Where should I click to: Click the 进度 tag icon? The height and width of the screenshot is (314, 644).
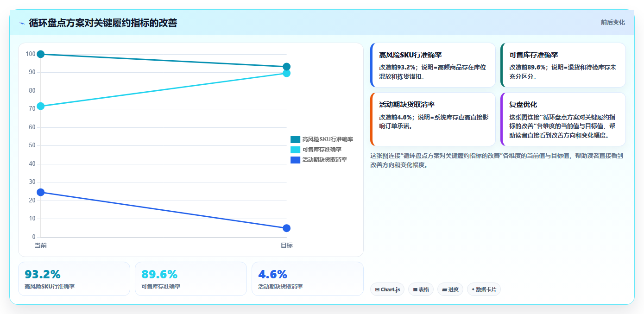pyautogui.click(x=444, y=290)
